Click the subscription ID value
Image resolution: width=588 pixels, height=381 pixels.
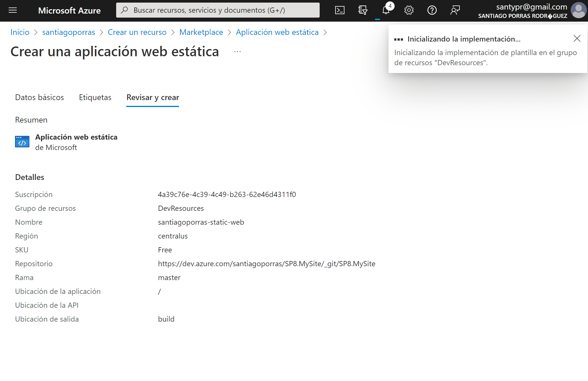227,194
